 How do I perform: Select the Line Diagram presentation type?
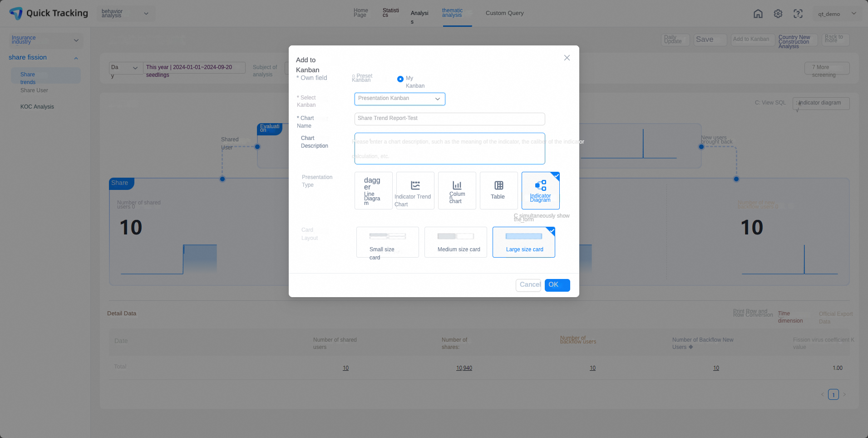point(374,190)
